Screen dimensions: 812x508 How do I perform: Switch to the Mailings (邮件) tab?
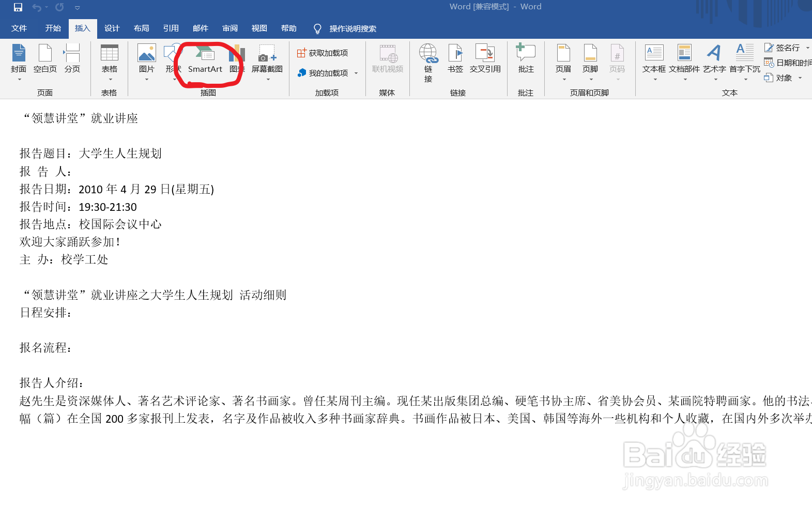(201, 28)
